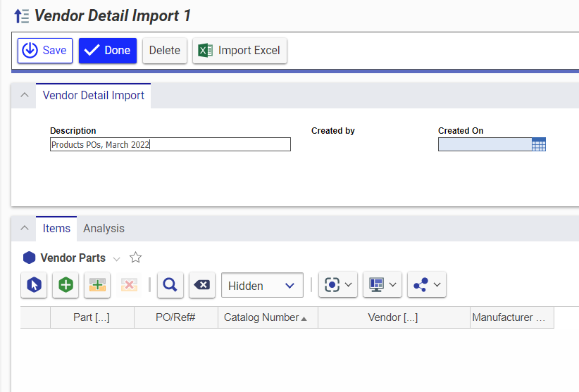Click the Done button
579x392 pixels.
[108, 51]
